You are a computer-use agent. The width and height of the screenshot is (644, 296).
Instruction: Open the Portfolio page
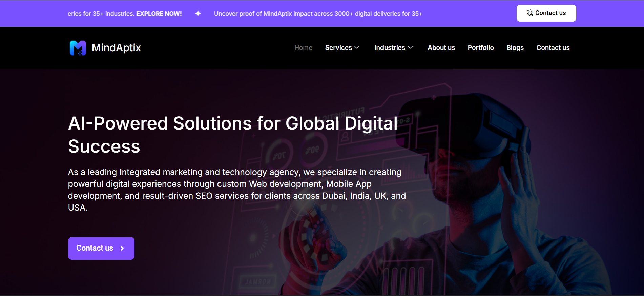pyautogui.click(x=481, y=48)
